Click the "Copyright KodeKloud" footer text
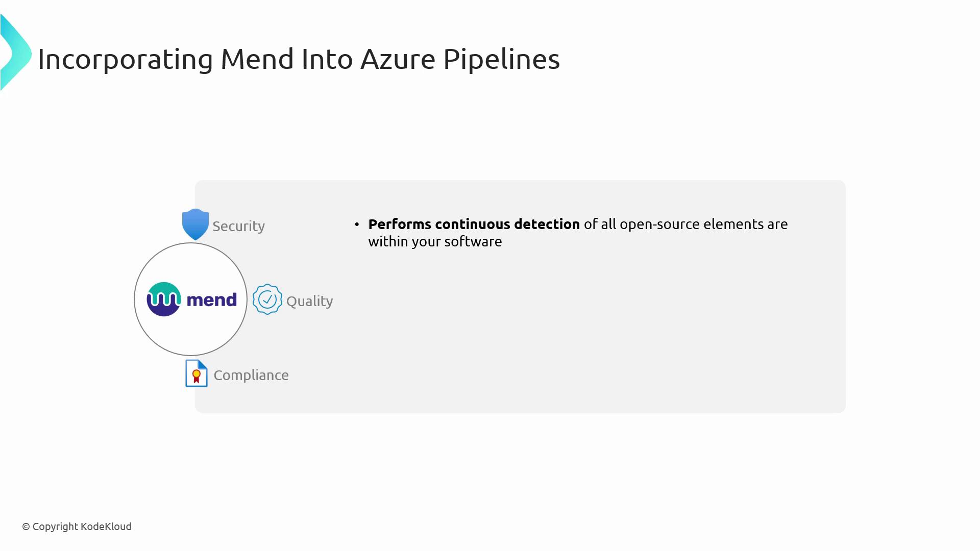 82,527
